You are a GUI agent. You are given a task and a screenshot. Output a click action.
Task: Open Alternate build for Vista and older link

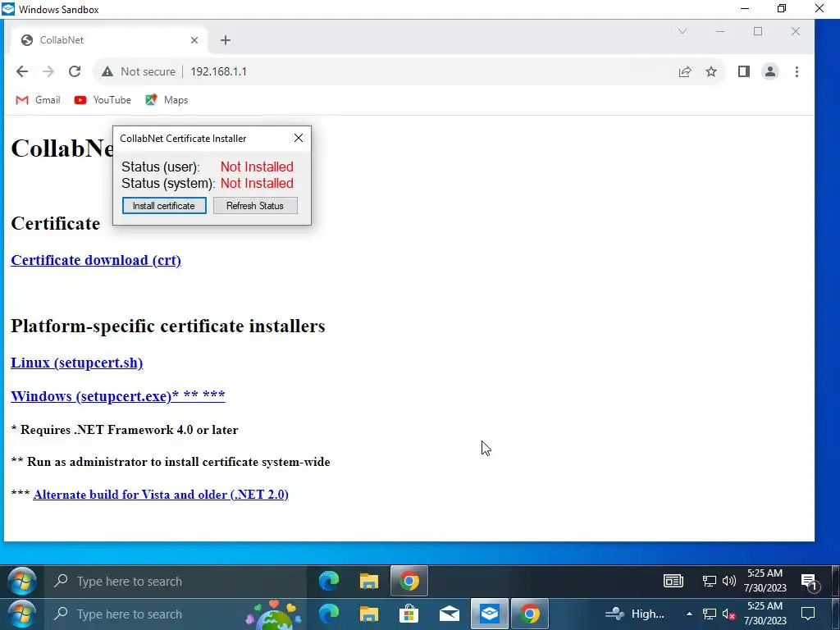pyautogui.click(x=161, y=495)
